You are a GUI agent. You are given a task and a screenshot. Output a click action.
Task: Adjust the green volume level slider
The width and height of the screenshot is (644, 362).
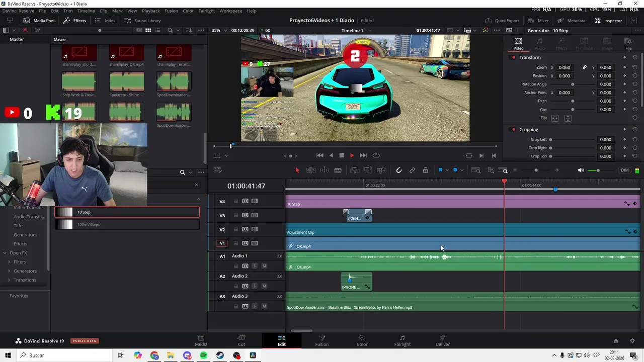[x=598, y=170]
